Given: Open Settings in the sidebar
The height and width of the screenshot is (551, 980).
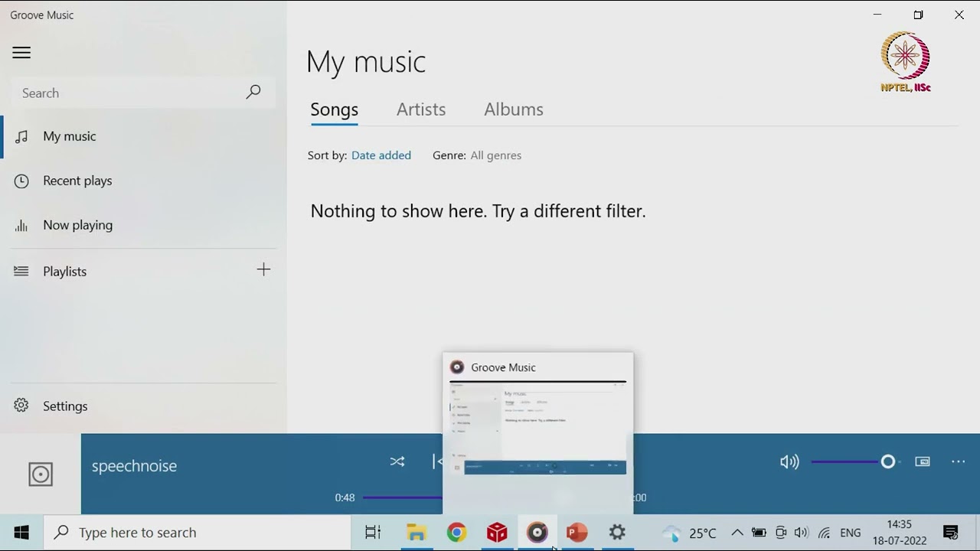Looking at the screenshot, I should [65, 406].
